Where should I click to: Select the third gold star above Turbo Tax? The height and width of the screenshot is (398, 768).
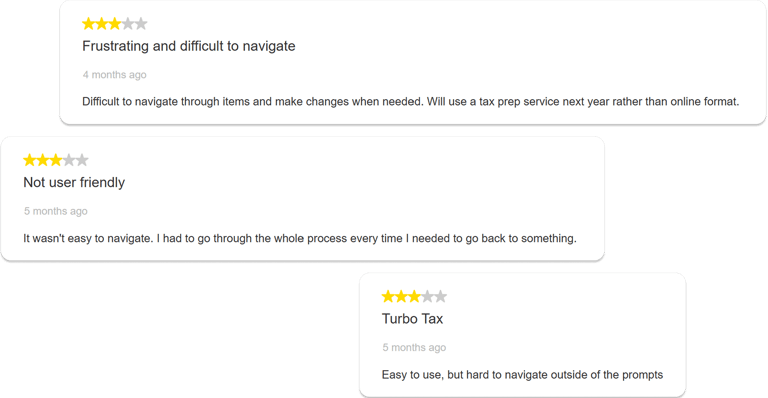pyautogui.click(x=414, y=297)
